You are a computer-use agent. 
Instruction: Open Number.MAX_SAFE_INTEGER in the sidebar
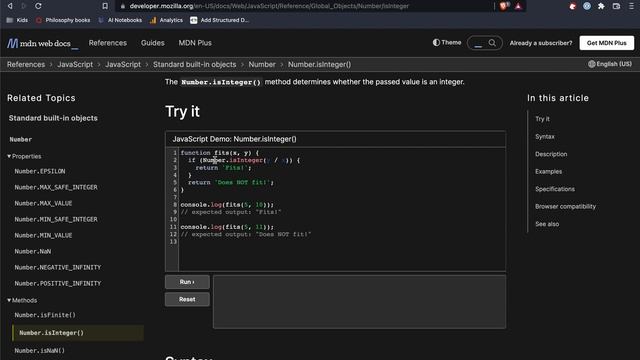pos(56,187)
